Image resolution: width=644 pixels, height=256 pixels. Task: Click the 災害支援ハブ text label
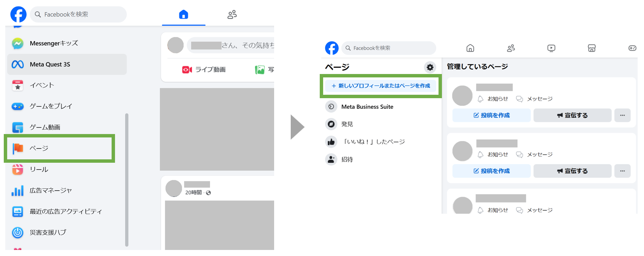[48, 233]
